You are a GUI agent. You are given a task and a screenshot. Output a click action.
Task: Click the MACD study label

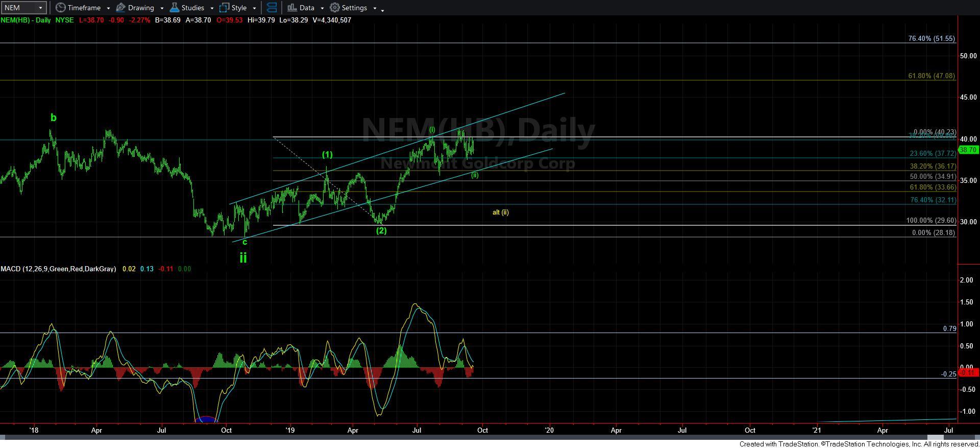tap(58, 269)
